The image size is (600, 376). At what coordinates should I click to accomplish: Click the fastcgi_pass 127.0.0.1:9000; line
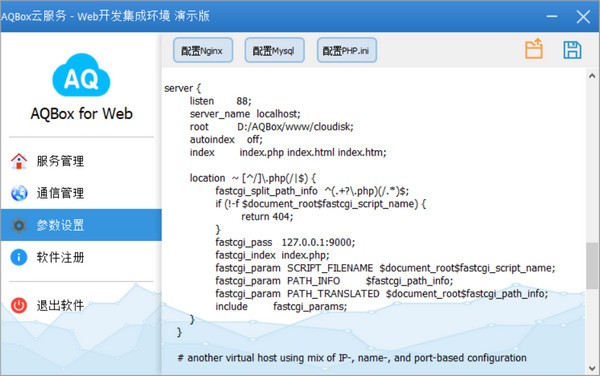285,242
